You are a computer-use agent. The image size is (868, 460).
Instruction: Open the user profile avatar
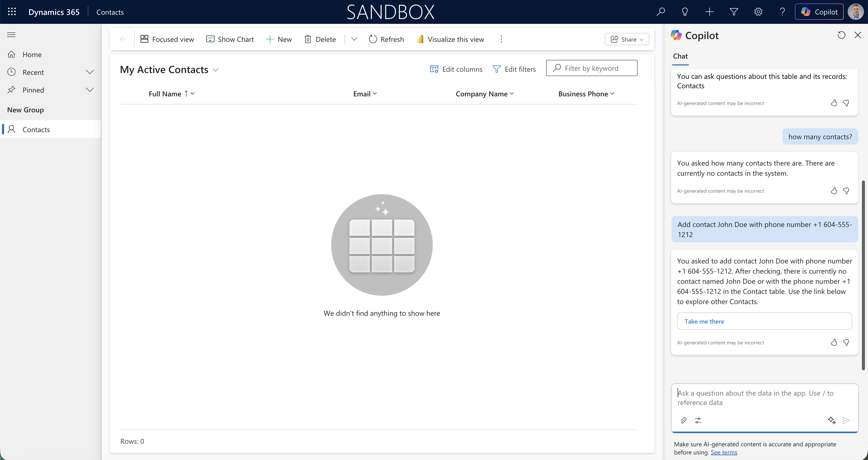click(856, 12)
